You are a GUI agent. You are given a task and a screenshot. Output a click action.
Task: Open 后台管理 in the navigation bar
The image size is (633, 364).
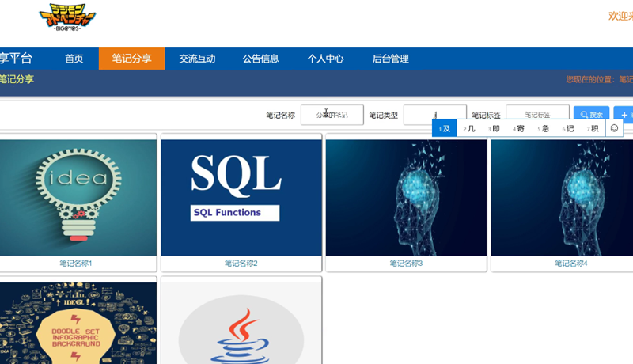(x=390, y=59)
